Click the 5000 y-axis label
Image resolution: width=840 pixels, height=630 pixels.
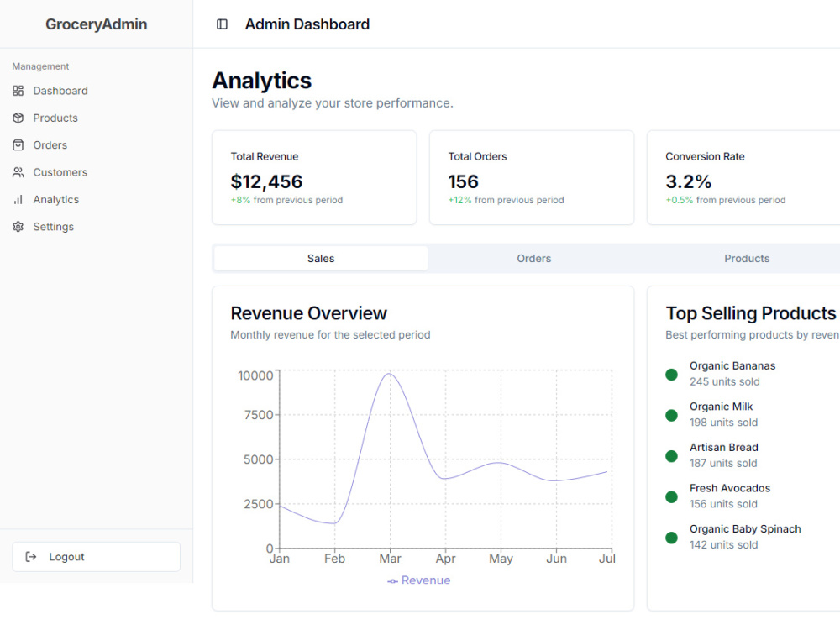[x=259, y=459]
